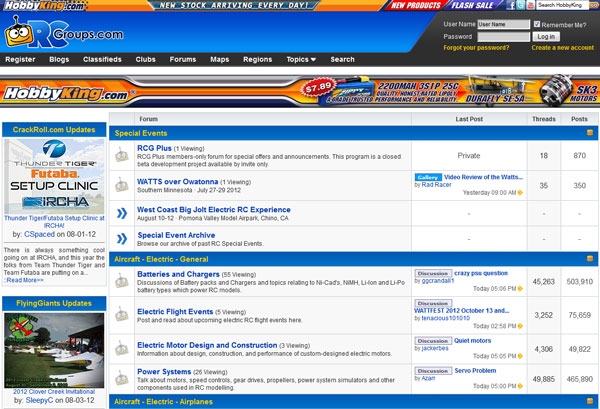600x409 pixels.
Task: Click Discussion badge next to Servo Problem
Action: pyautogui.click(x=433, y=371)
